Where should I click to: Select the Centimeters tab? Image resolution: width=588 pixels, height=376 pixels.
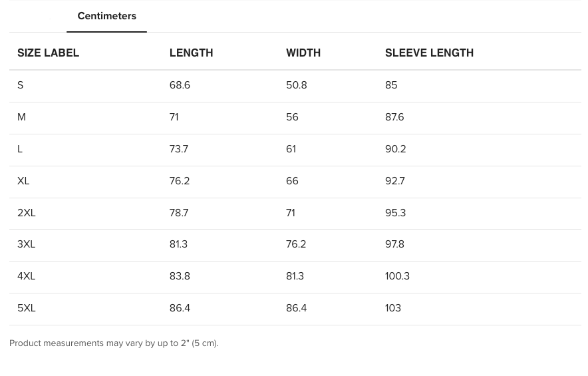[x=106, y=16]
